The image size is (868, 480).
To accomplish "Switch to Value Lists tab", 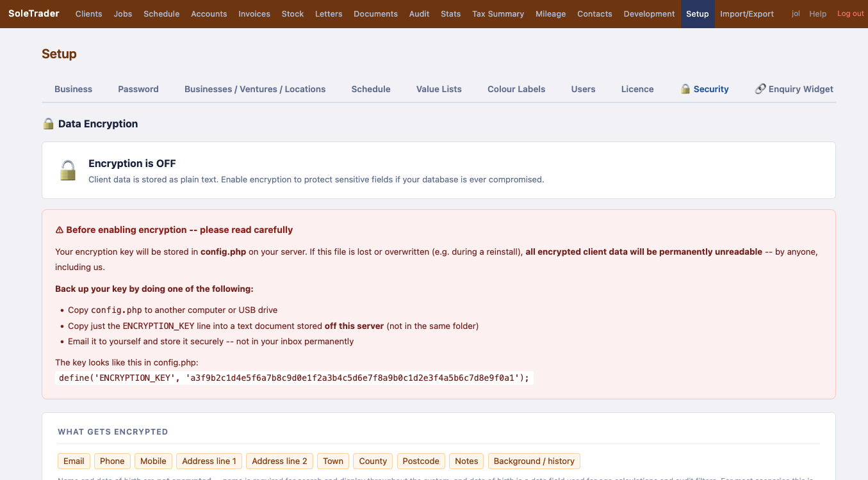I will click(x=439, y=89).
